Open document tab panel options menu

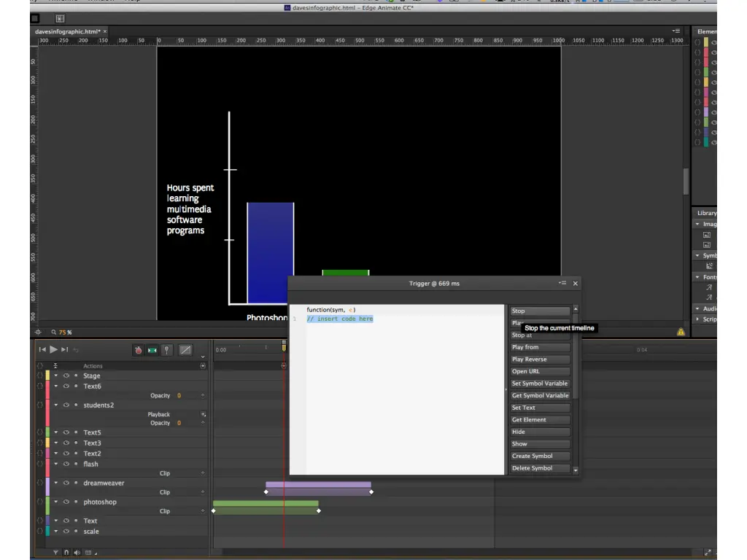(676, 31)
